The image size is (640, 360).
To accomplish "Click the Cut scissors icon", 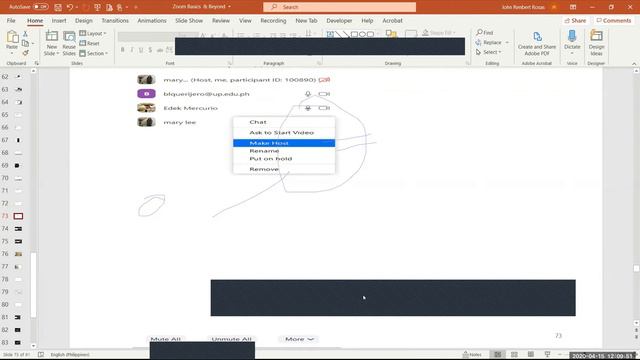I will coord(25,34).
